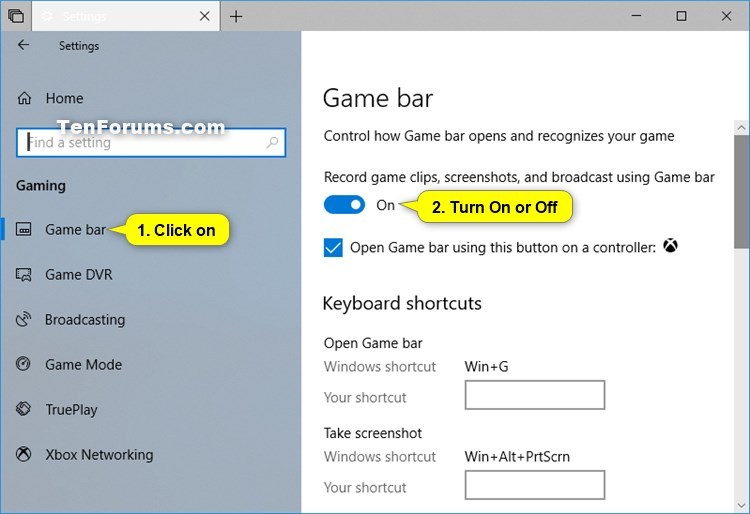Image resolution: width=750 pixels, height=514 pixels.
Task: Click the 'Take screenshot' shortcut label
Action: tap(373, 433)
